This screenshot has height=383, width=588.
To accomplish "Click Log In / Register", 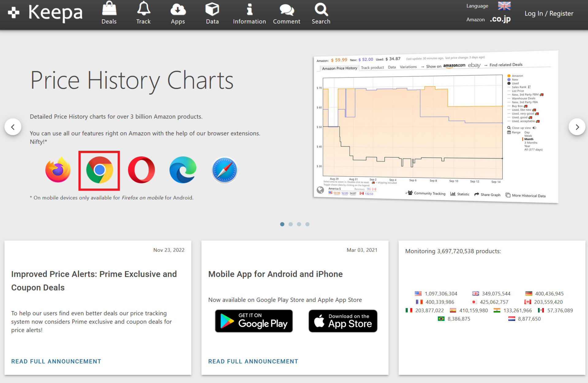I will 549,13.
